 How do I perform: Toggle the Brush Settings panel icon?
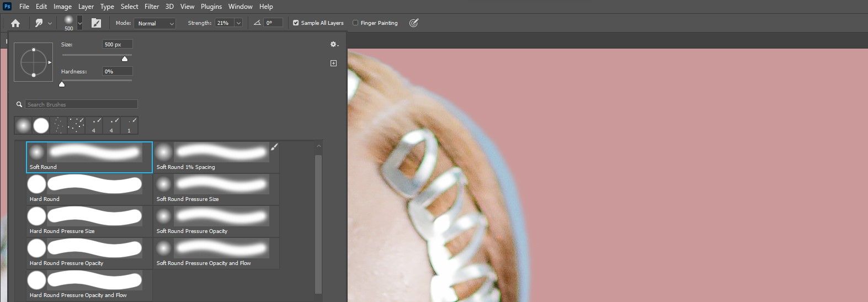tap(96, 23)
